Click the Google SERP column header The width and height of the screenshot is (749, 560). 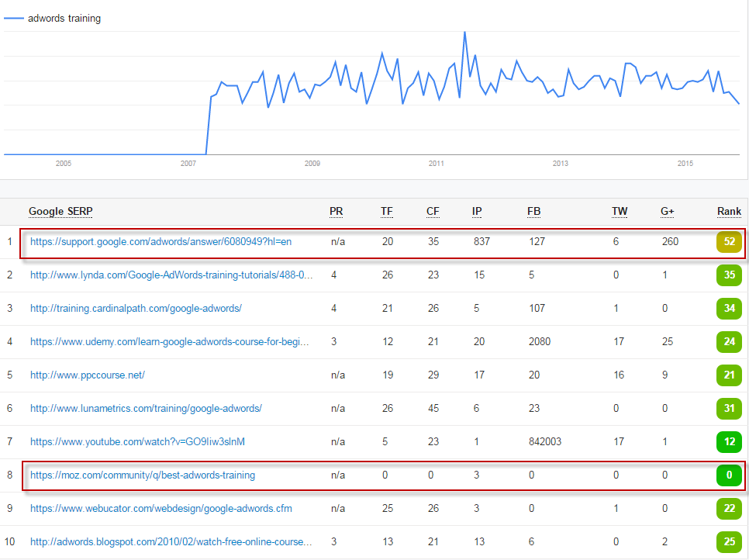coord(60,211)
